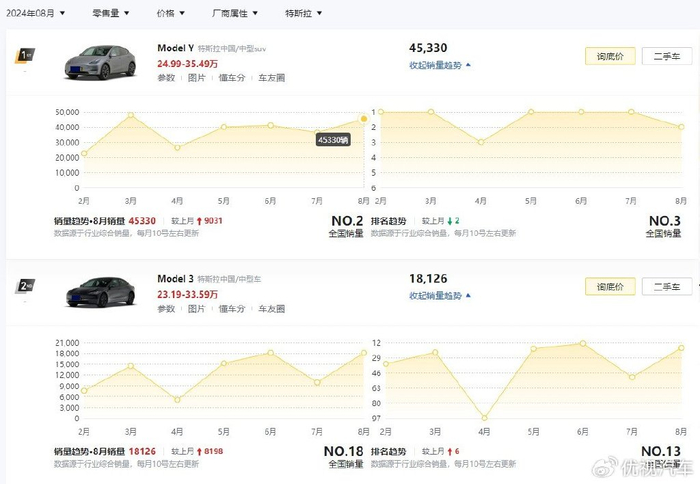Viewport: 700px width, 484px height.
Task: Select February point on Model Y sales chart
Action: click(x=84, y=153)
